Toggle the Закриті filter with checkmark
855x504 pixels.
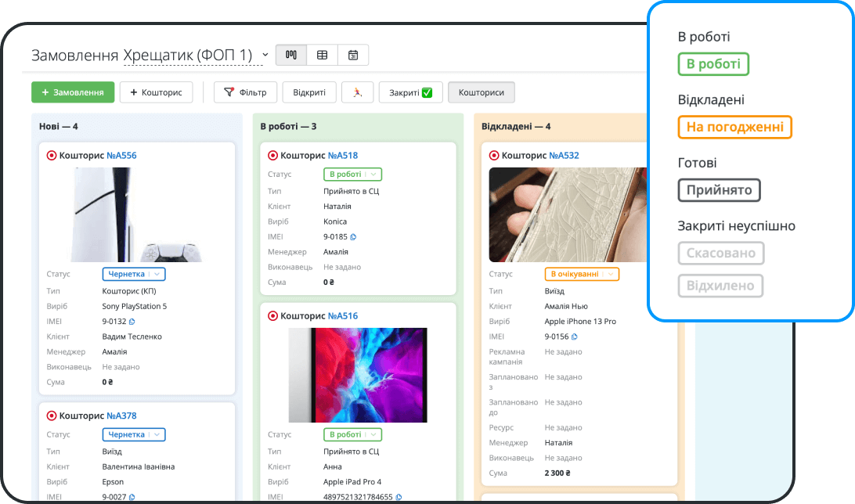(x=410, y=92)
